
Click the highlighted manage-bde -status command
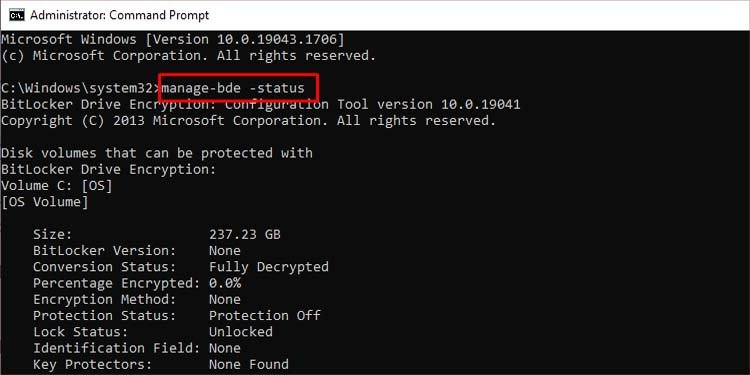(x=233, y=88)
